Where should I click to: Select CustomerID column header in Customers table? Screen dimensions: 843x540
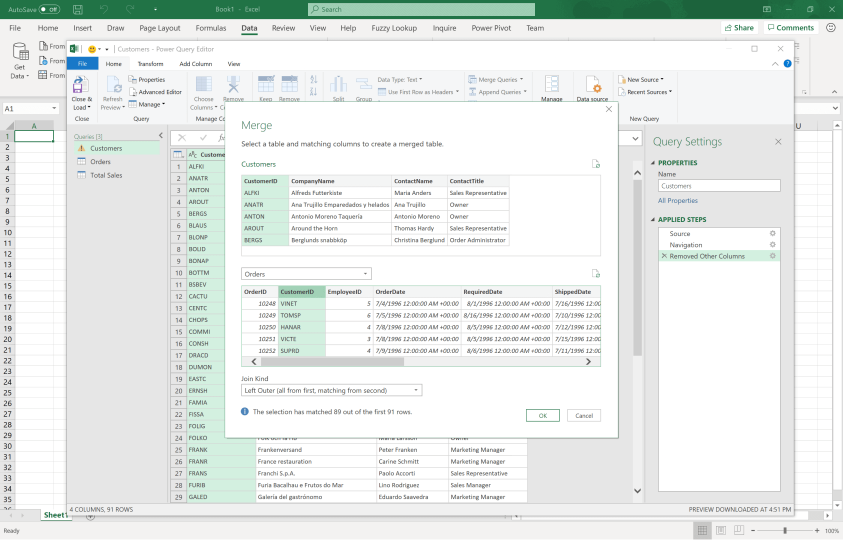pos(265,181)
